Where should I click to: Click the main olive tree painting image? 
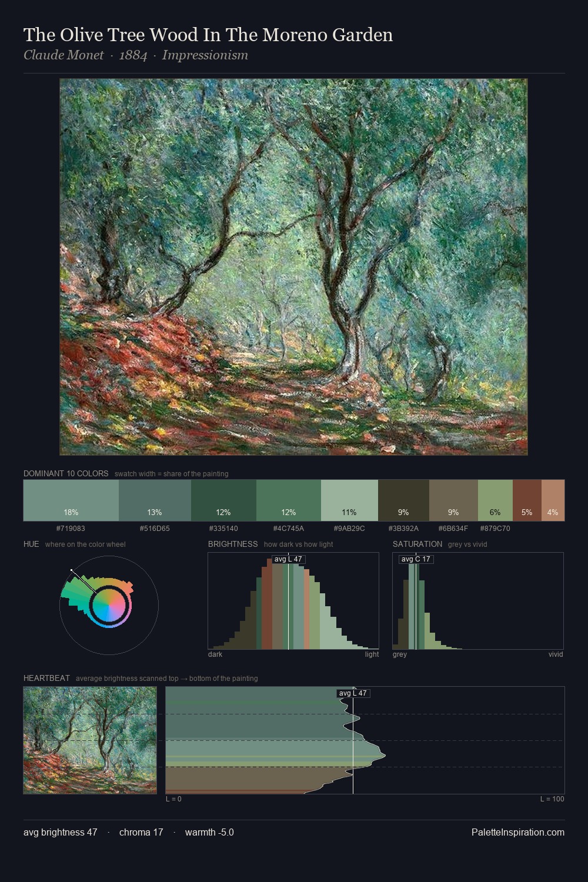click(x=293, y=267)
